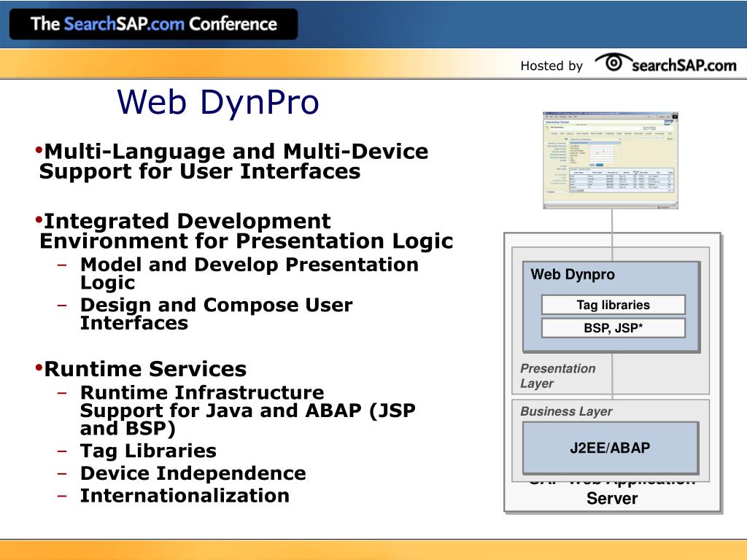
Task: Select the 'J2EE/ABAP' diagram box
Action: [x=611, y=448]
